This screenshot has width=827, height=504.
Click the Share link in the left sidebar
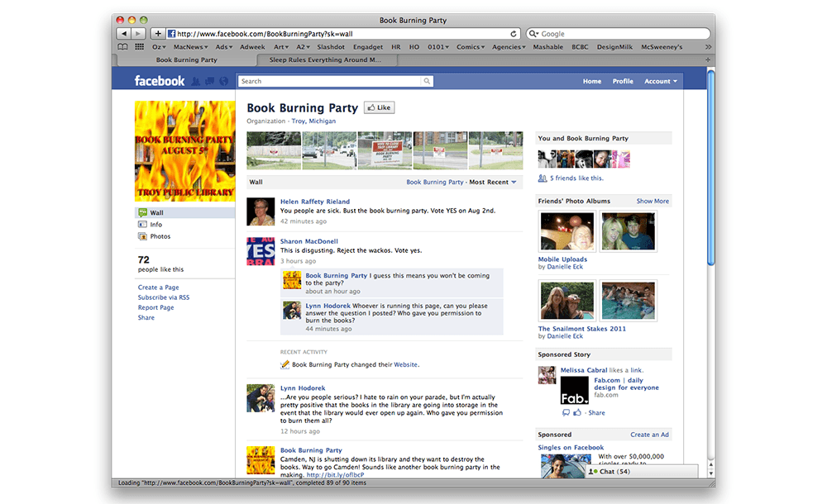[146, 317]
